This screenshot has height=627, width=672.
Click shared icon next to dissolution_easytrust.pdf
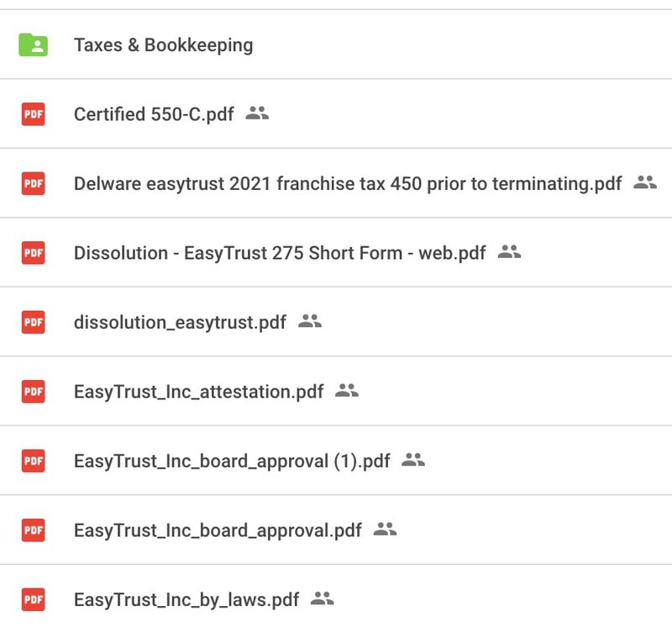click(x=310, y=321)
